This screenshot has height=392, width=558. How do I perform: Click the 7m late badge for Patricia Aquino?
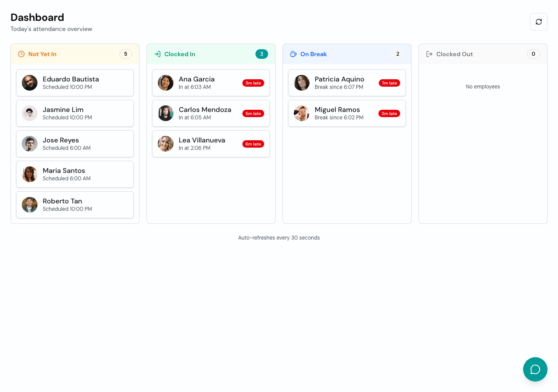click(x=389, y=82)
